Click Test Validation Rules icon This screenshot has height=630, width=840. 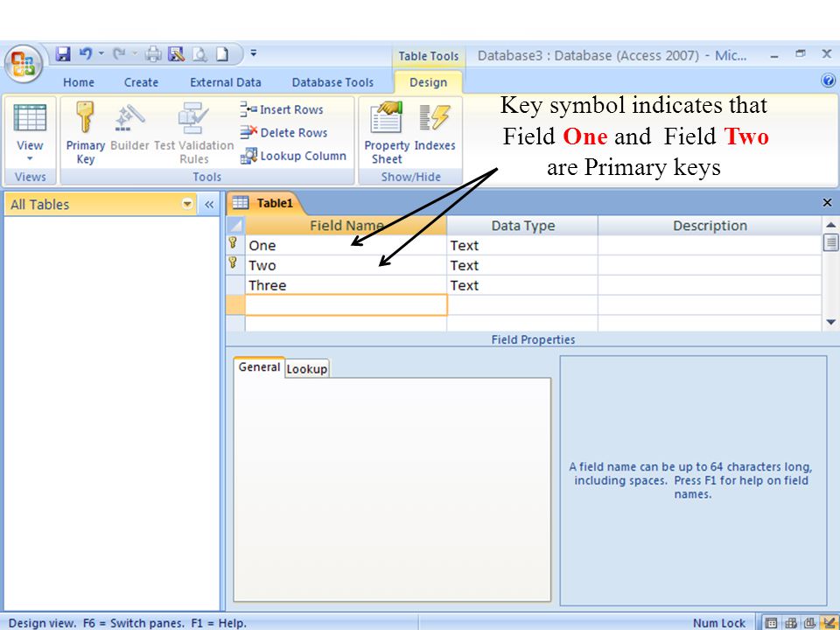(193, 133)
